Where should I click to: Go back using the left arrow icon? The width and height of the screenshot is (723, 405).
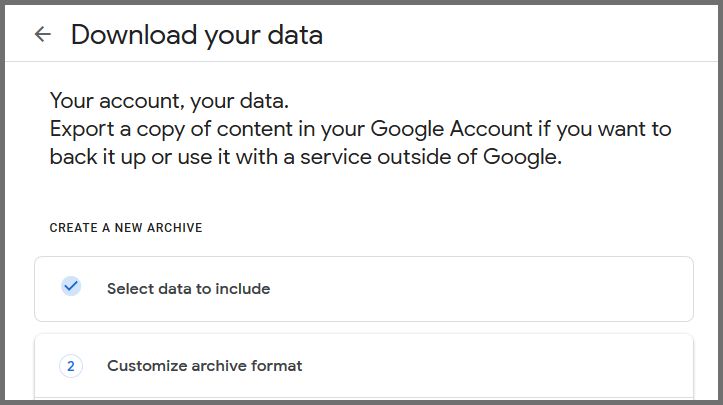(42, 34)
